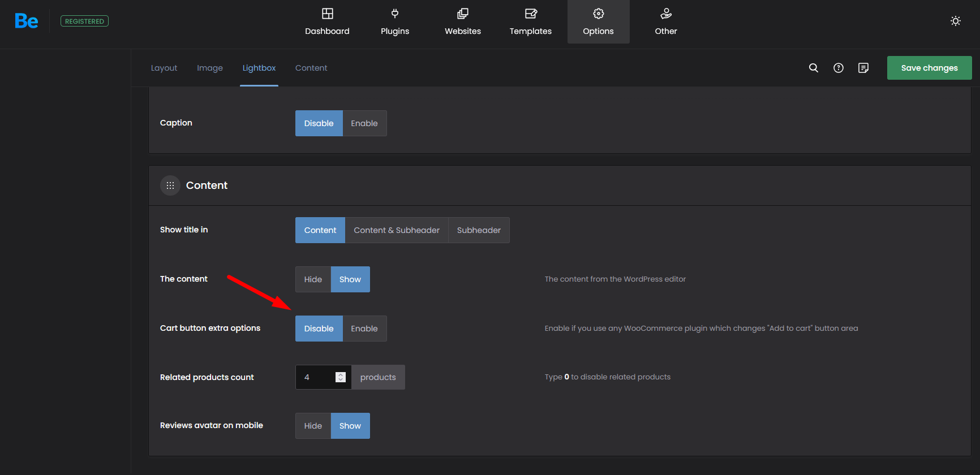Switch to the Image tab
Image resolution: width=980 pixels, height=475 pixels.
pos(210,68)
